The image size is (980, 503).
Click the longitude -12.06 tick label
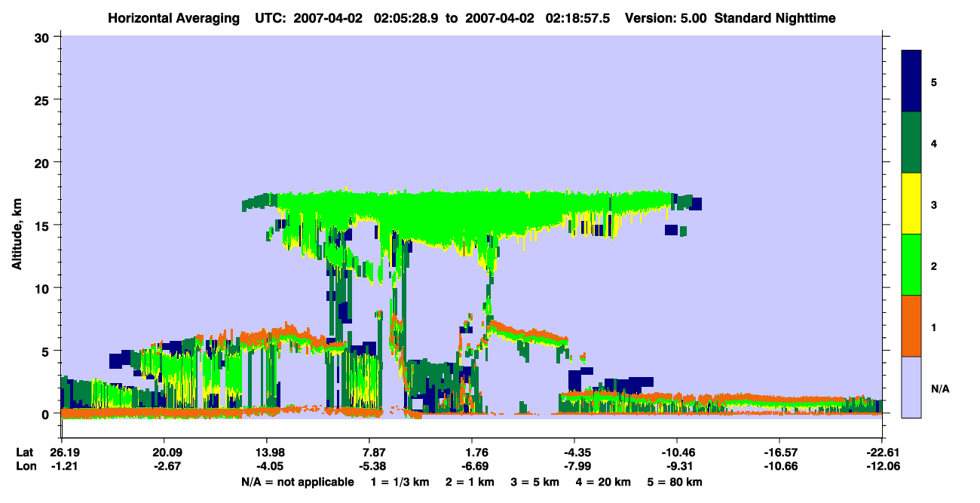[881, 466]
